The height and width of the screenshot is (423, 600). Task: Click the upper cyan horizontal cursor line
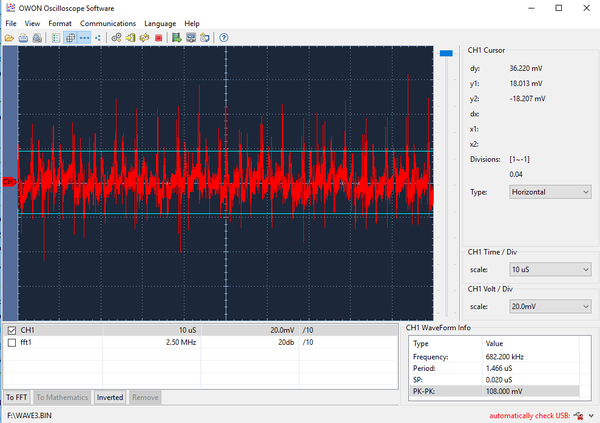pos(226,152)
